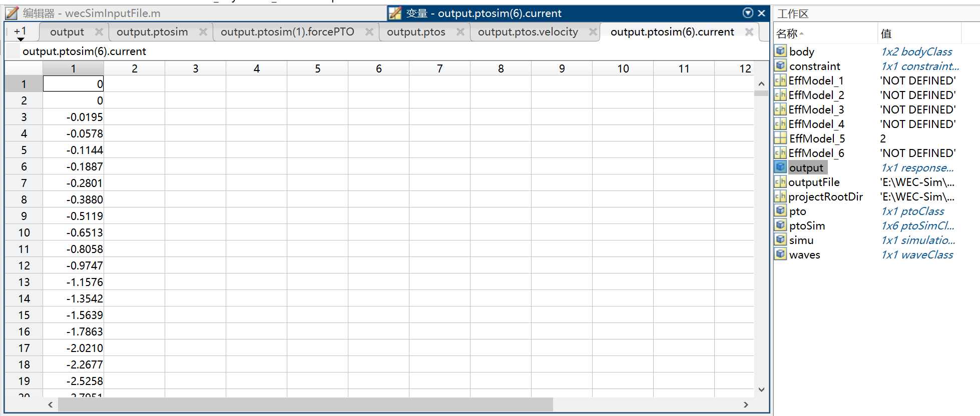The width and height of the screenshot is (980, 416).
Task: Click the waves object icon
Action: pos(780,254)
